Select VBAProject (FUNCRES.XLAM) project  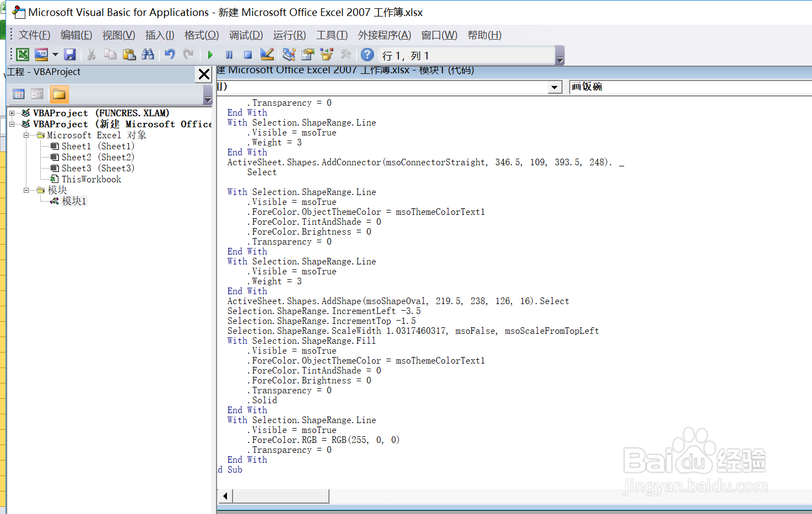101,113
